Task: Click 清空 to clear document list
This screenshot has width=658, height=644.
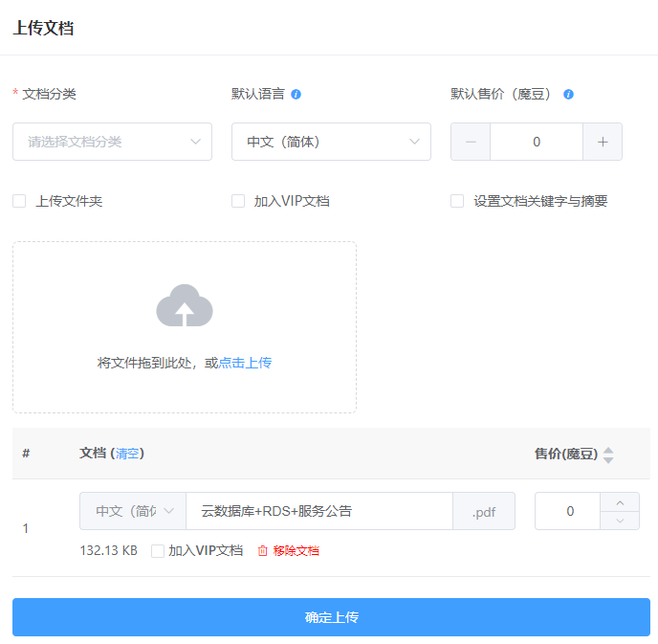Action: tap(127, 454)
